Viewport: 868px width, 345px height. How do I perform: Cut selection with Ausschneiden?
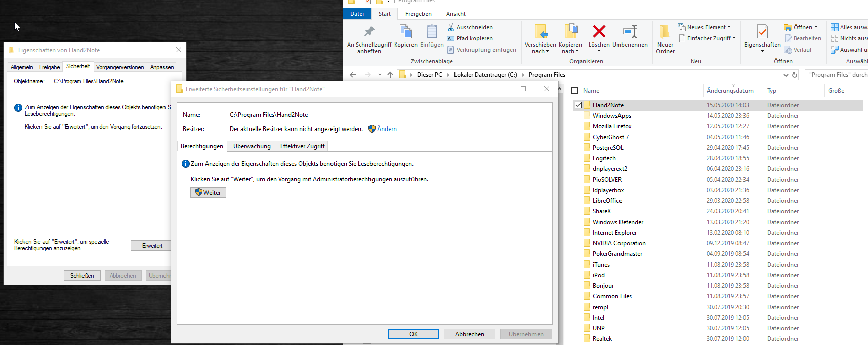[x=470, y=27]
